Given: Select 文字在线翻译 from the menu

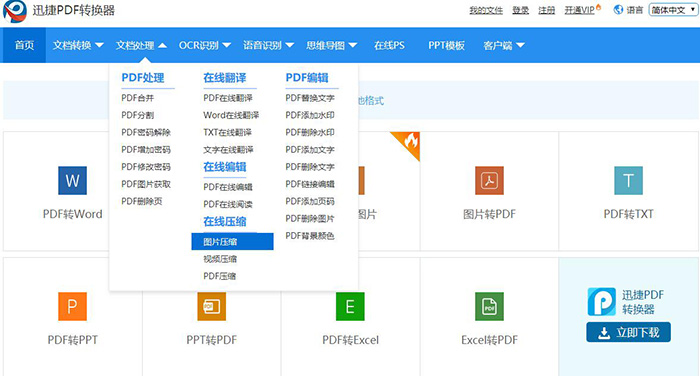Looking at the screenshot, I should pos(229,150).
